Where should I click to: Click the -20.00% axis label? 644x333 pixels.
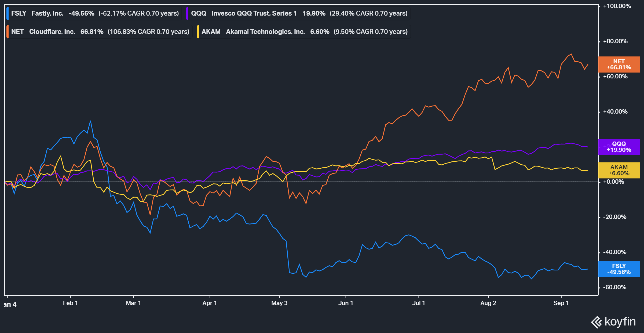pos(615,217)
